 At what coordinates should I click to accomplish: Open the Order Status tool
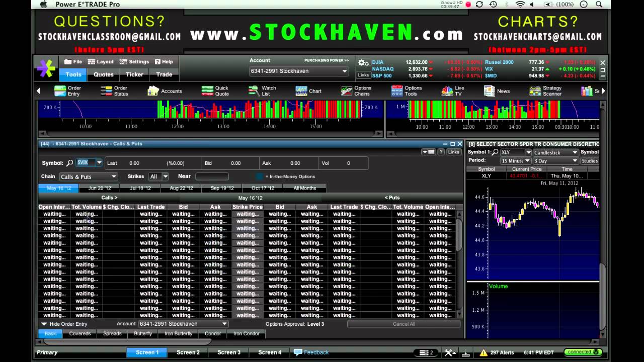[114, 91]
